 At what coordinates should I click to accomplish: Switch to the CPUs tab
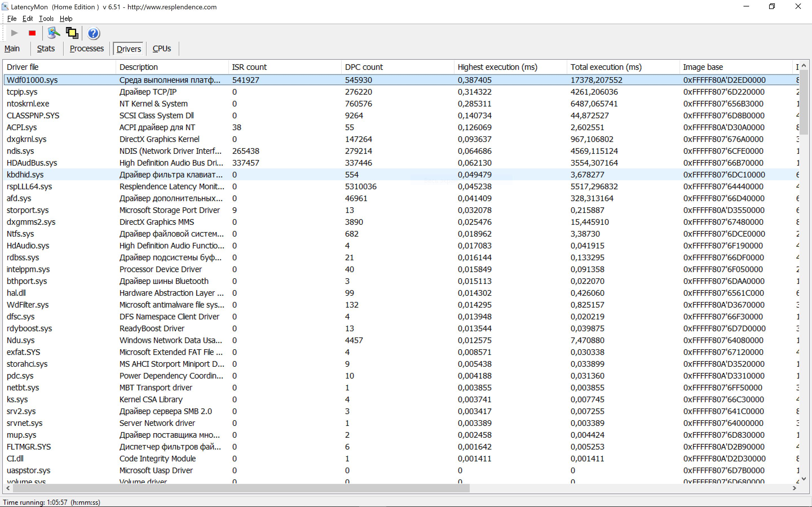tap(162, 49)
